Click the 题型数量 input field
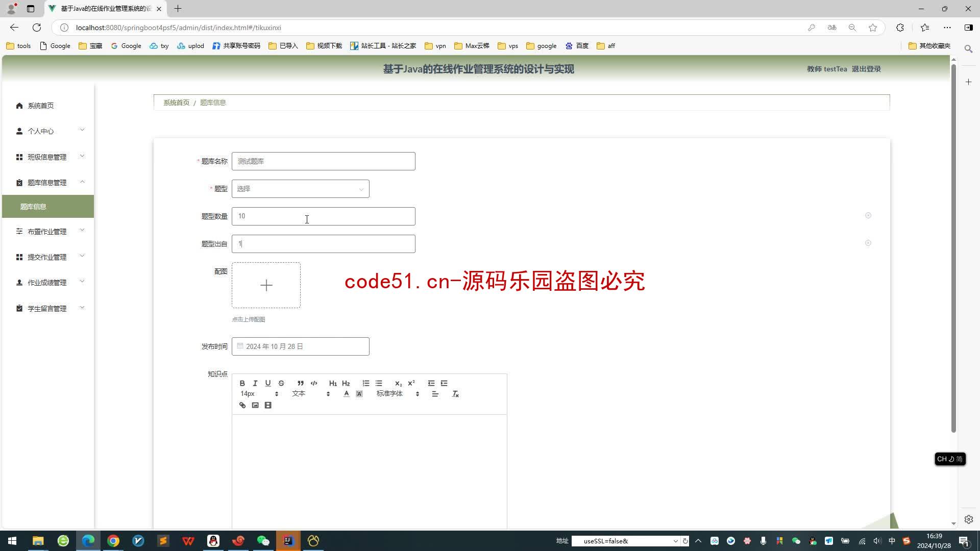The image size is (980, 551). (x=324, y=216)
